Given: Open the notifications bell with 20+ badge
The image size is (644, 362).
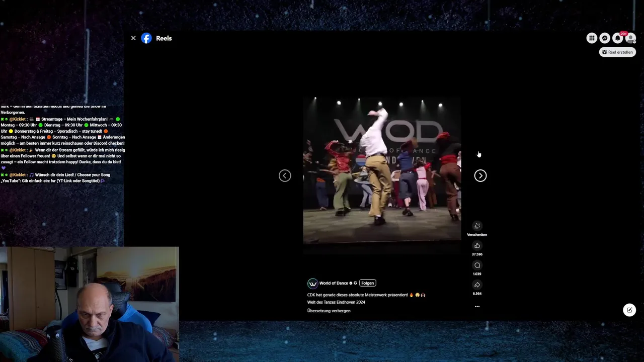Looking at the screenshot, I should tap(618, 38).
